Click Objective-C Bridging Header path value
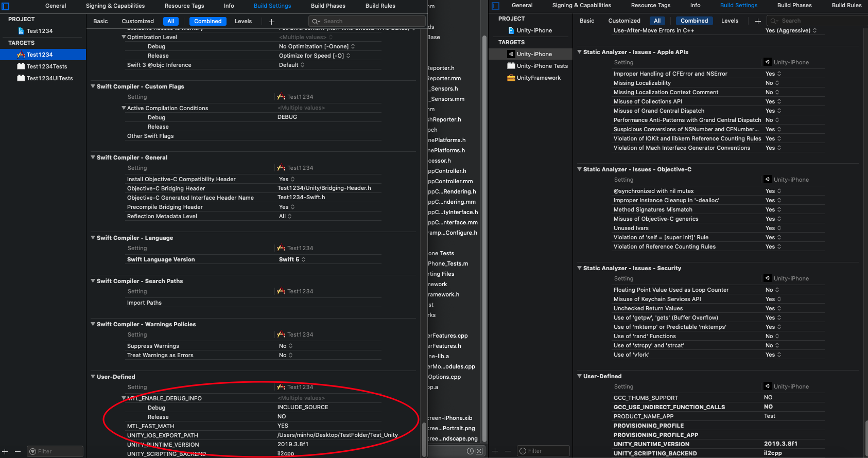This screenshot has height=458, width=868. click(x=324, y=188)
